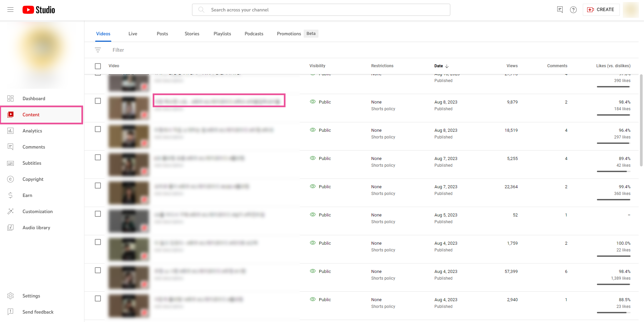Viewport: 644px width, 322px height.
Task: Click the filter list icon
Action: click(x=98, y=50)
